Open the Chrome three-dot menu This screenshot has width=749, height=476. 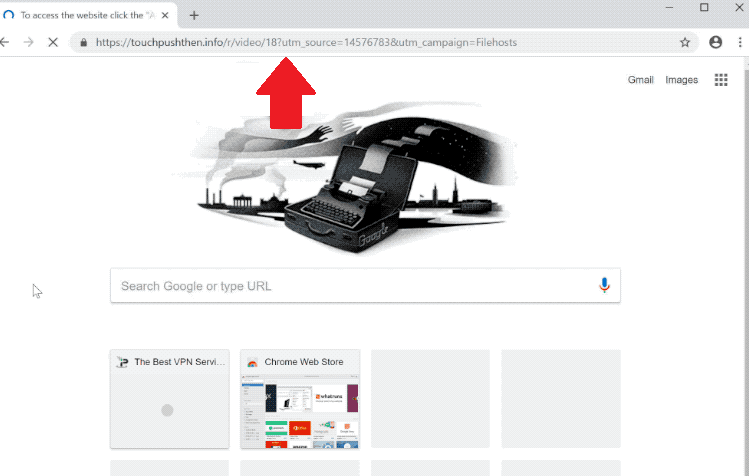[x=740, y=43]
